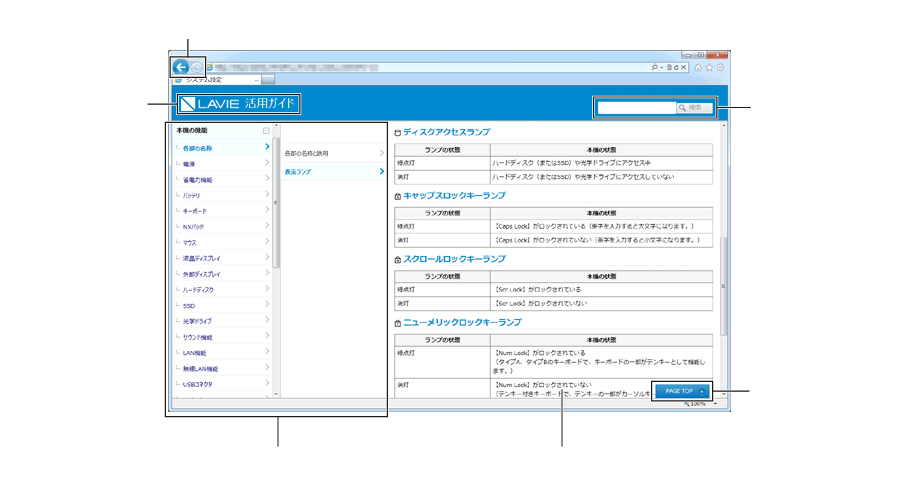
Task: Select LAN機能 in the menu tree
Action: click(x=195, y=353)
